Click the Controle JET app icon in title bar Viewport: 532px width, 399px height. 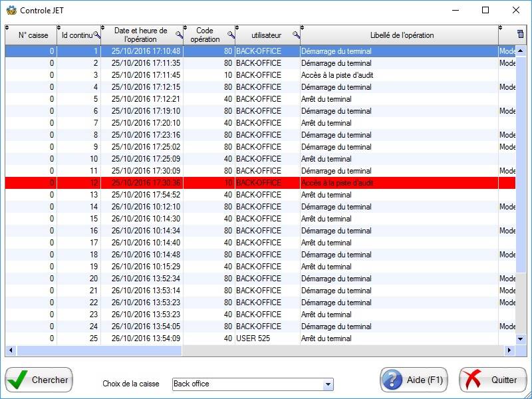click(11, 10)
